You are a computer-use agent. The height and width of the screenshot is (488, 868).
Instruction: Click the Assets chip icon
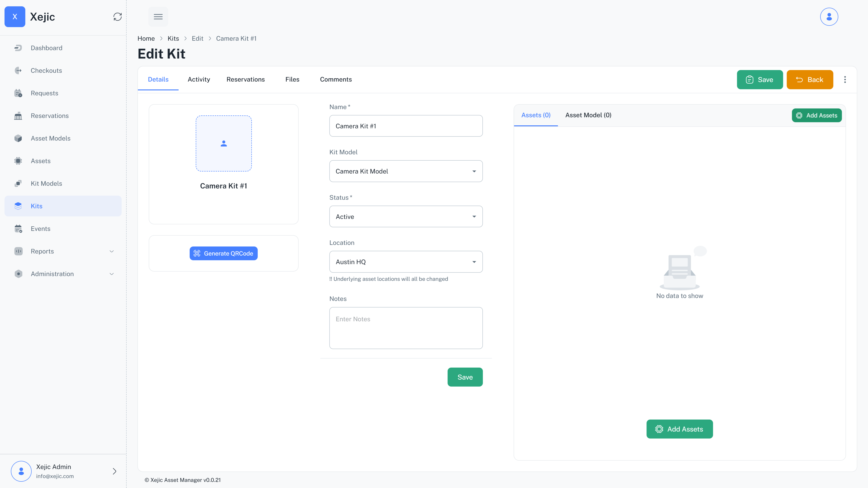(18, 161)
